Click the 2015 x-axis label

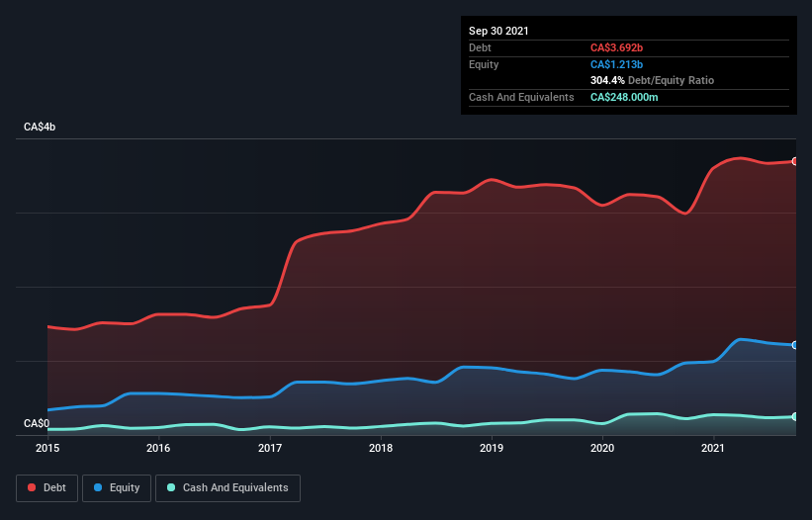click(47, 448)
